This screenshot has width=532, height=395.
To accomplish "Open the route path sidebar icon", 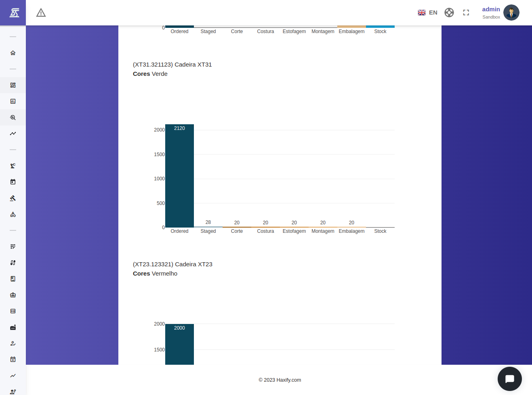I will coord(13,263).
